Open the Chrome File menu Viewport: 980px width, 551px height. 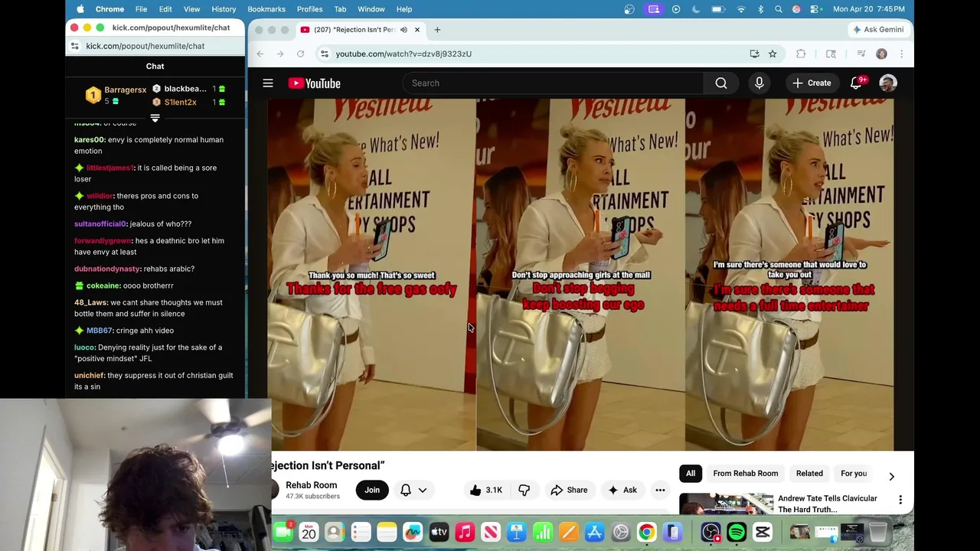pyautogui.click(x=141, y=9)
